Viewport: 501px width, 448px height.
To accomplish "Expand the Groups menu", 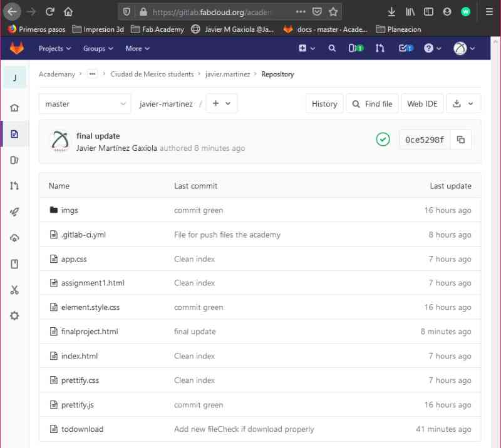I will [98, 49].
